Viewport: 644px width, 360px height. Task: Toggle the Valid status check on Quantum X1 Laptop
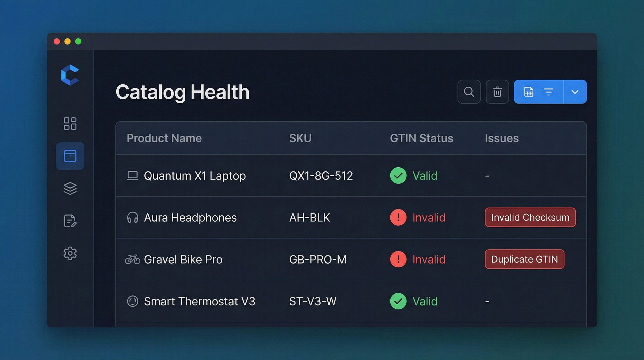(x=398, y=176)
